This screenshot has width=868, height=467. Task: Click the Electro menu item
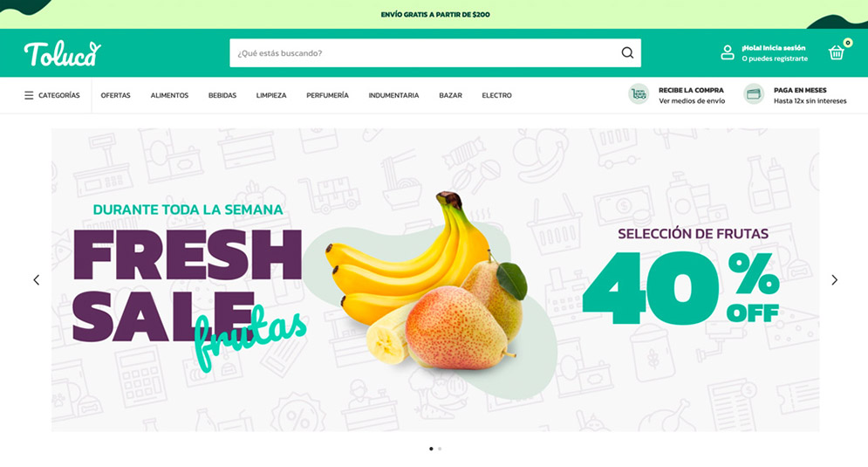[496, 95]
